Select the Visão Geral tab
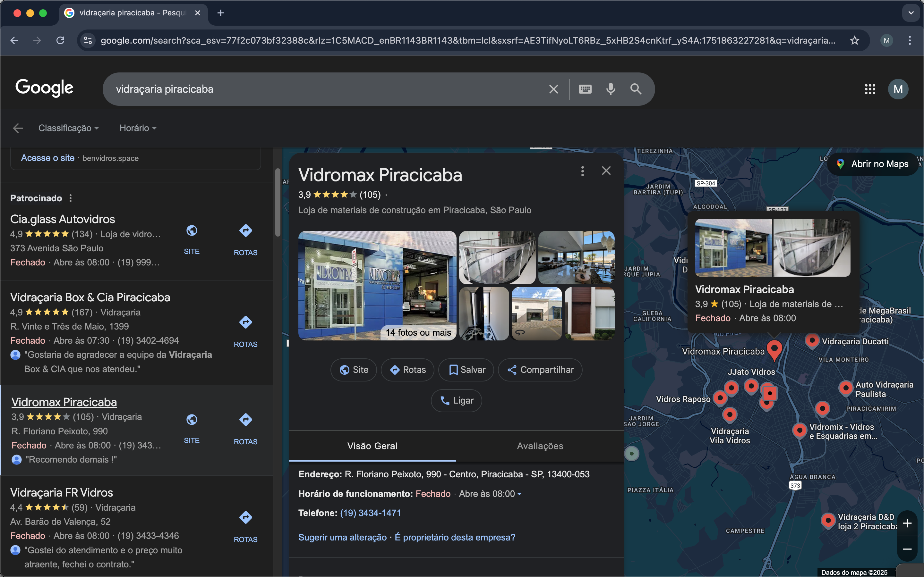The image size is (924, 577). [372, 446]
